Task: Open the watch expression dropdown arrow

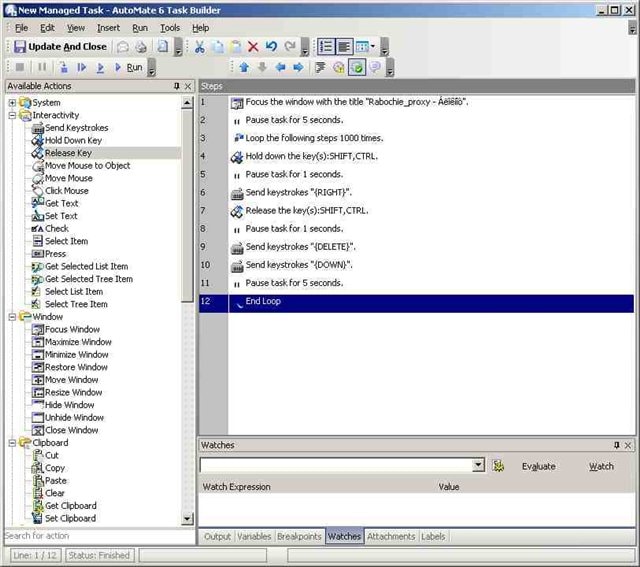Action: point(478,466)
